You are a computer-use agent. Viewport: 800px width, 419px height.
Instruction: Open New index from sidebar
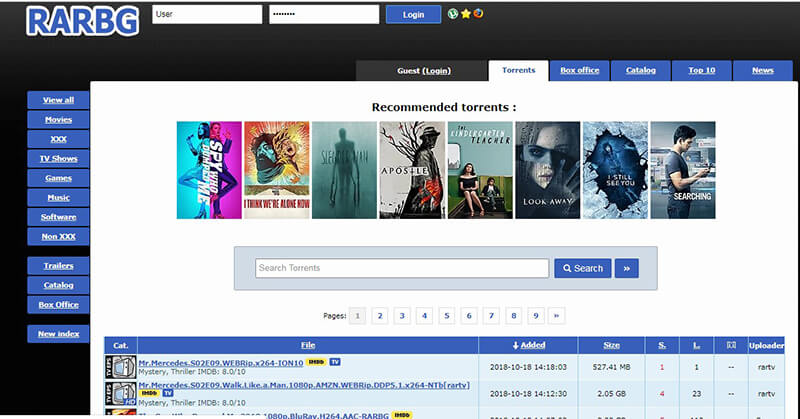(58, 334)
